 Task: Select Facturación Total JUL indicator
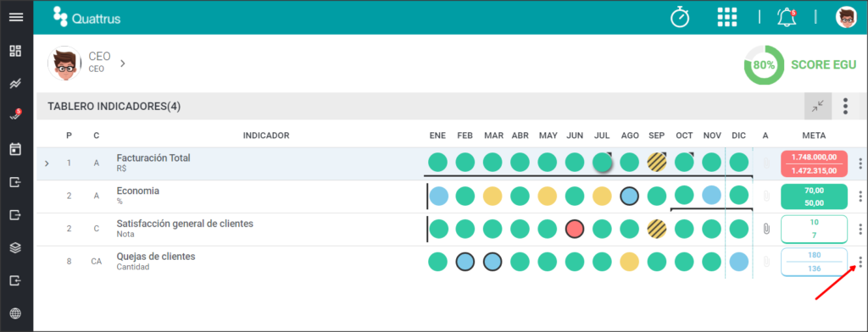point(603,163)
